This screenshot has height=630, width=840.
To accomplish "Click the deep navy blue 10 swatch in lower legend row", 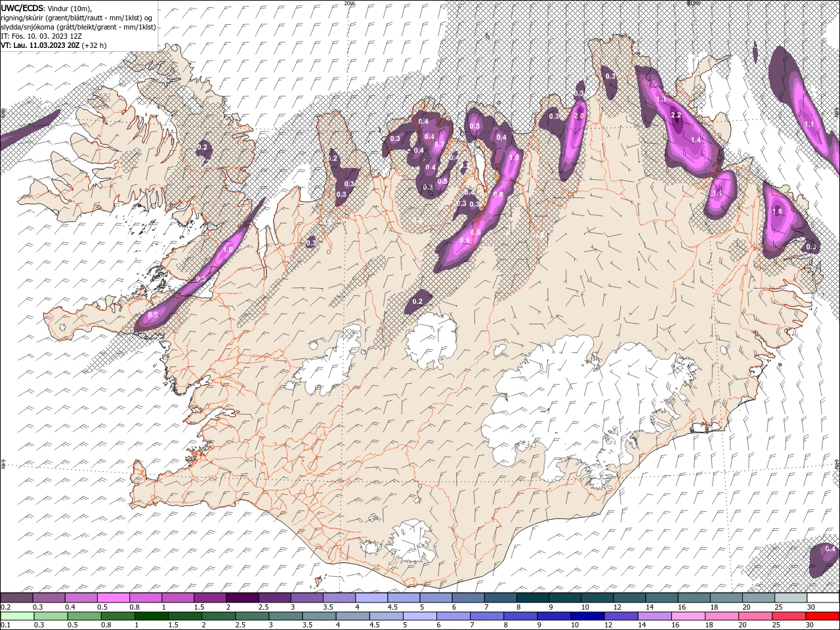I will click(587, 616).
